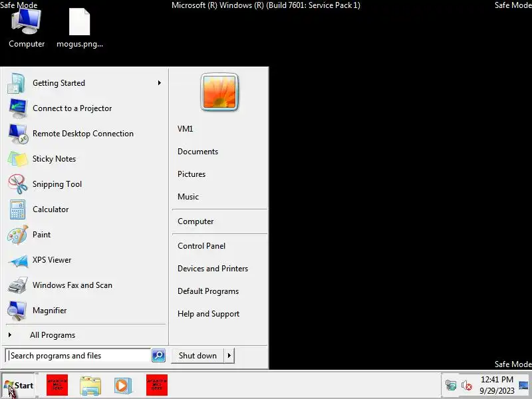Screen dimensions: 532x399
Task: Click the Connect to a Projector icon
Action: pos(18,108)
